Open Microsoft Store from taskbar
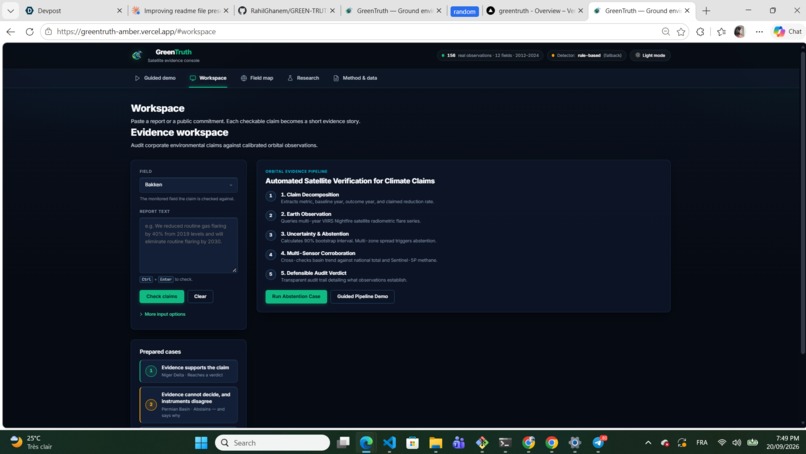806x454 pixels. click(412, 443)
